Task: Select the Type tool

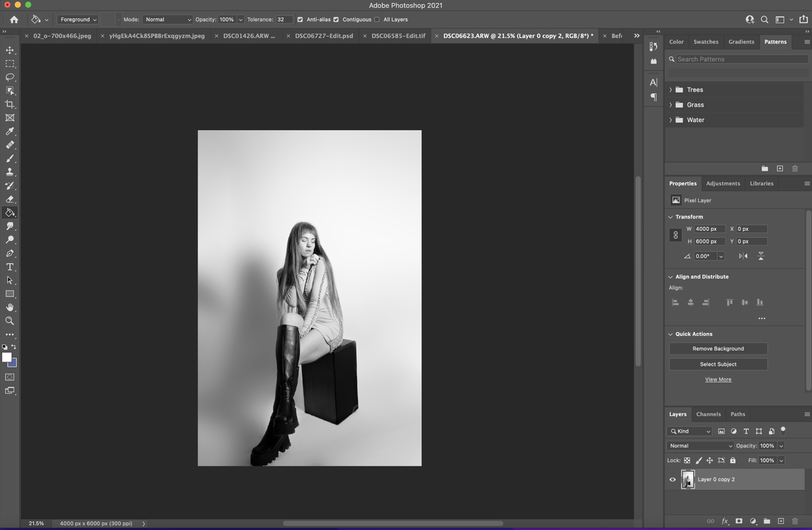Action: 9,267
